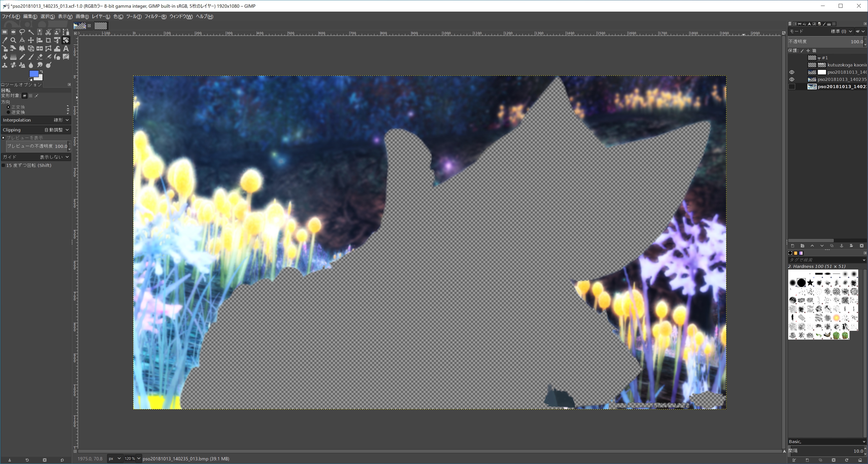Create a new layer group
The width and height of the screenshot is (868, 464).
click(x=802, y=246)
